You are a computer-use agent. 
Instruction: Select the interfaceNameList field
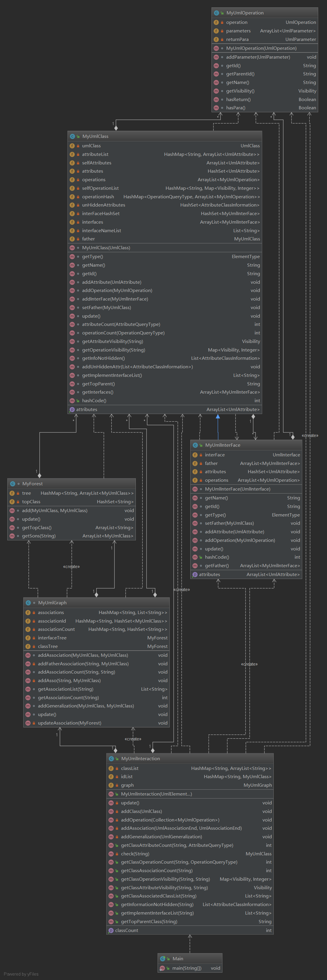165,230
